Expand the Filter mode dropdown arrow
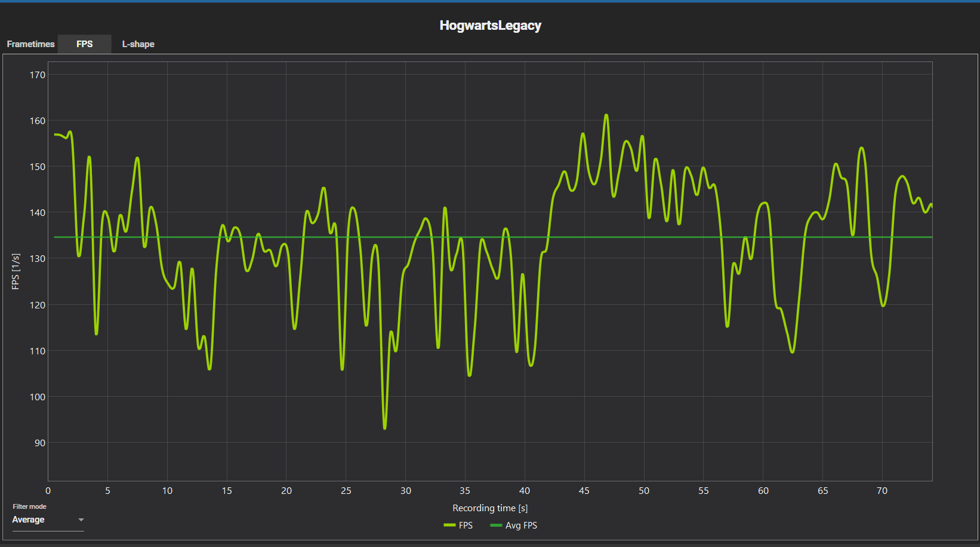 click(81, 520)
